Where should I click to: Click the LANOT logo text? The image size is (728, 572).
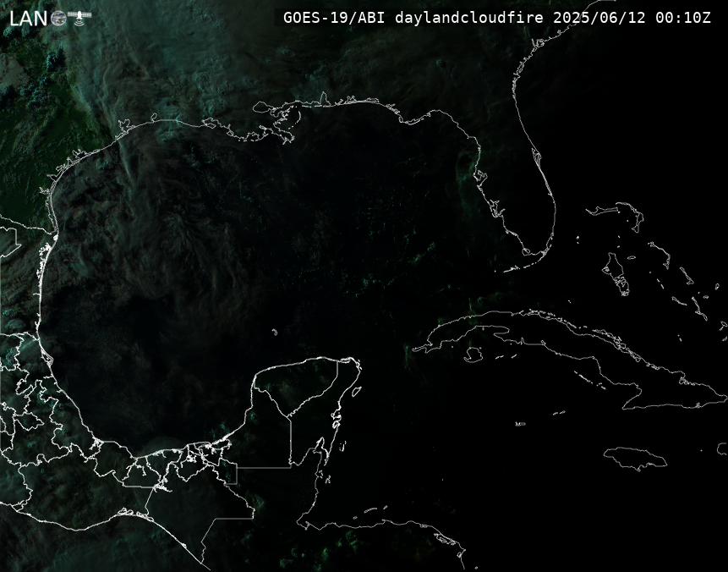(50, 19)
